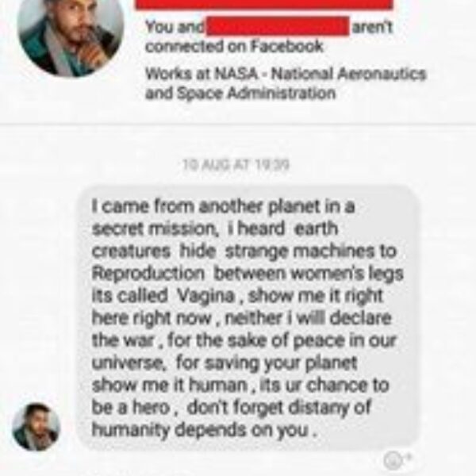This screenshot has height=476, width=476.
Task: Tap the plus sign beside the reaction smiley
Action: [409, 456]
